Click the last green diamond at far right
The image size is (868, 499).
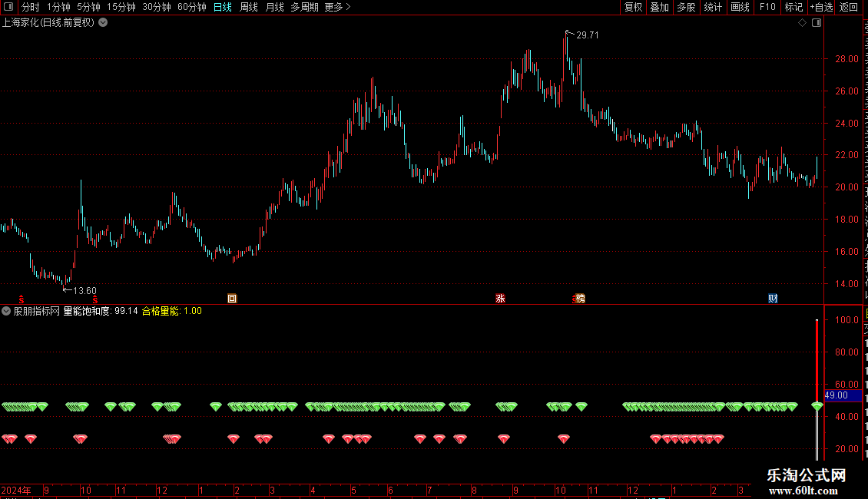[817, 407]
